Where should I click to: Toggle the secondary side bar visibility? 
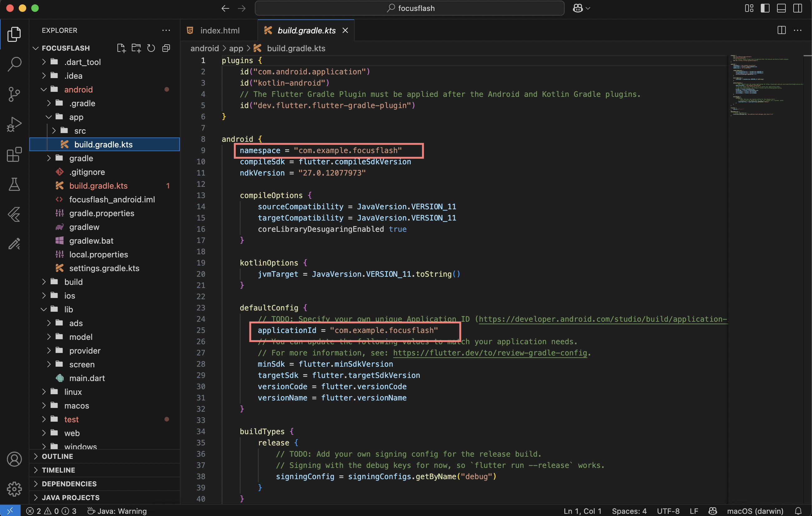pos(797,8)
